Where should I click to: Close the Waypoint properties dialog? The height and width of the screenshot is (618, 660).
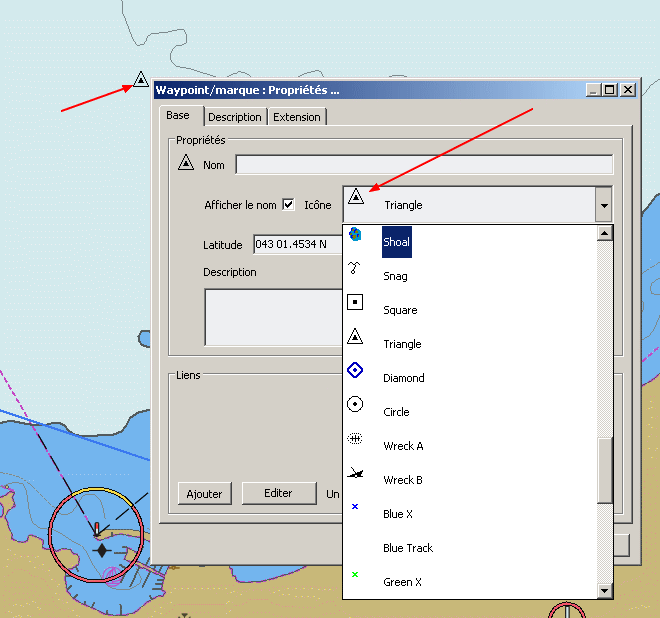pos(628,90)
